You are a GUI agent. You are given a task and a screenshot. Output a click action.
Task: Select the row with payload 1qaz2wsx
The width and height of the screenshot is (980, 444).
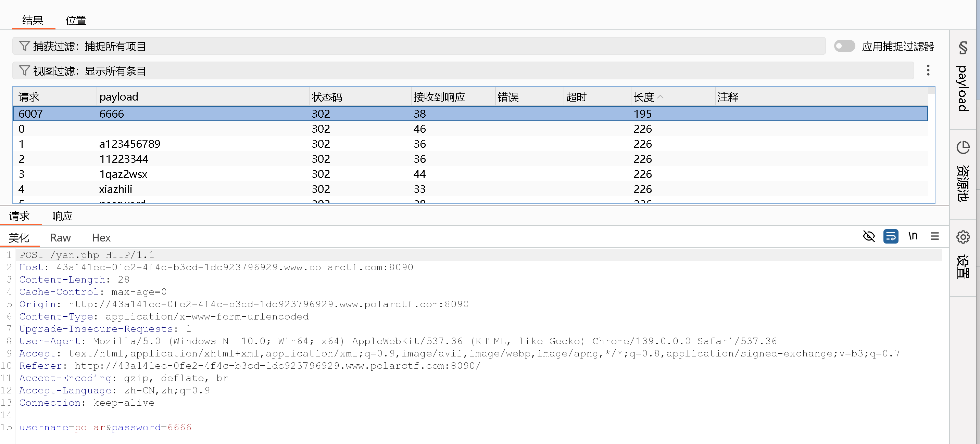point(123,174)
